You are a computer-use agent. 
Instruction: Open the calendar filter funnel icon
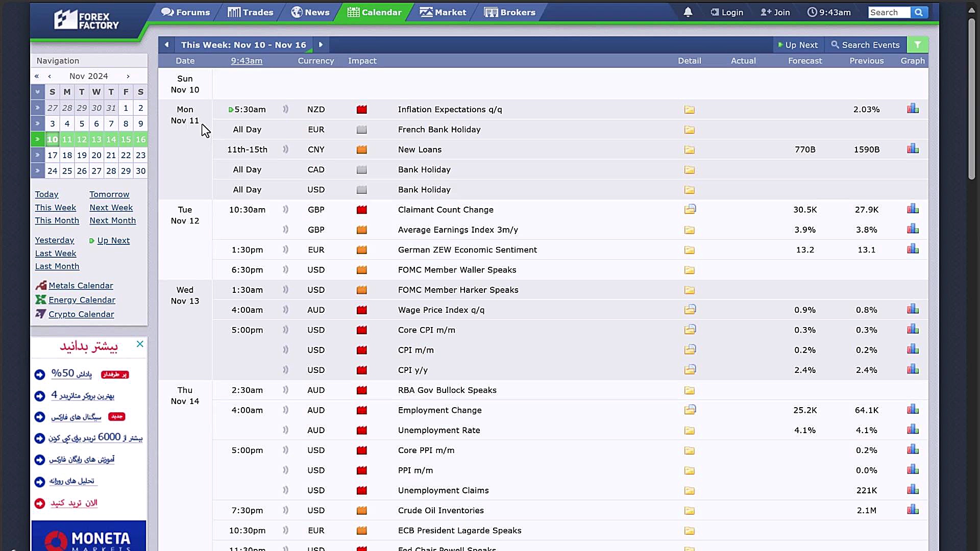coord(918,45)
